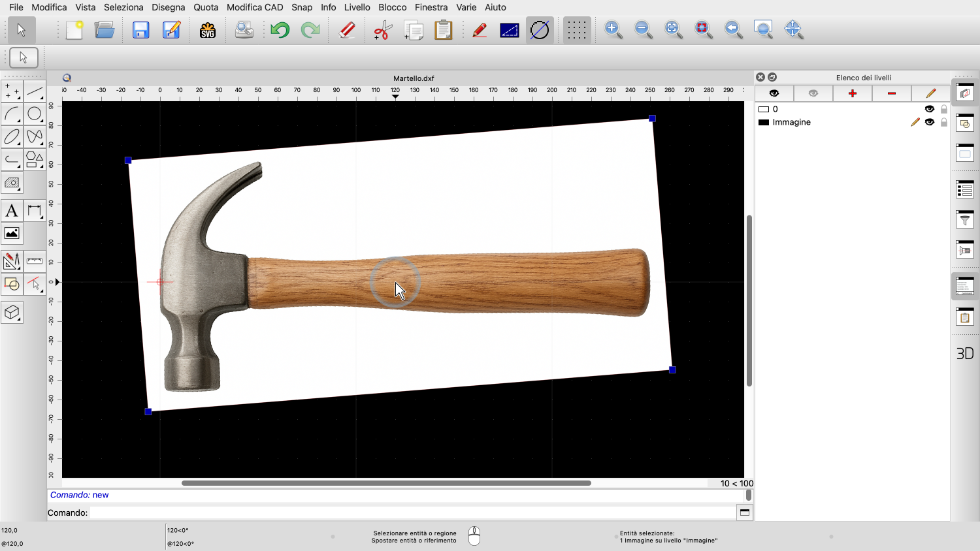Select the insert Image tool
Viewport: 980px width, 551px height.
point(12,233)
